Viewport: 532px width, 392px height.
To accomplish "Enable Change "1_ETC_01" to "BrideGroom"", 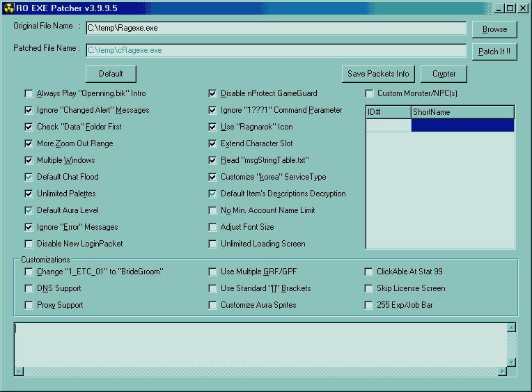I will point(29,272).
